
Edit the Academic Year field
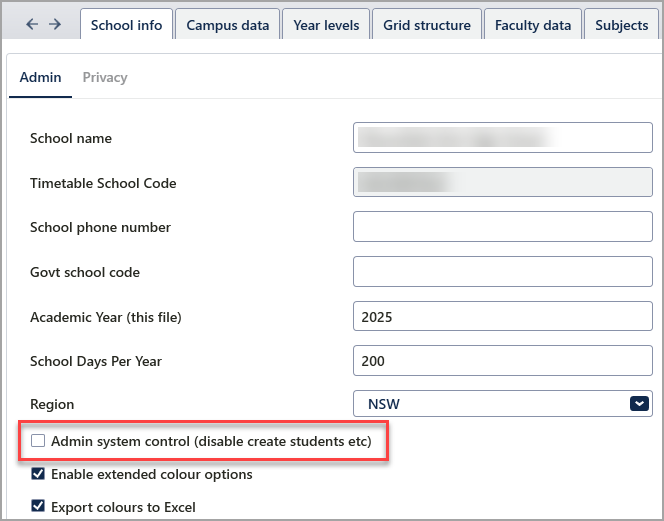[502, 317]
